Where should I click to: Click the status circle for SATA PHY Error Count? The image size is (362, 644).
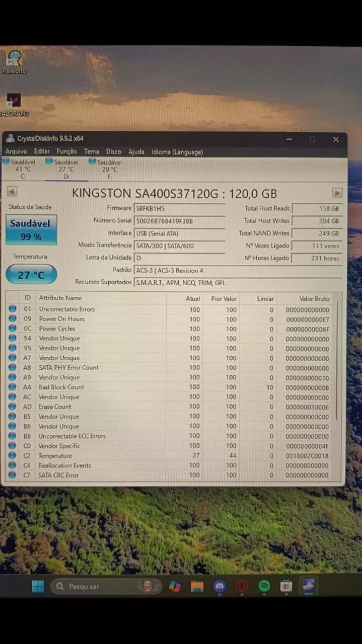(13, 367)
